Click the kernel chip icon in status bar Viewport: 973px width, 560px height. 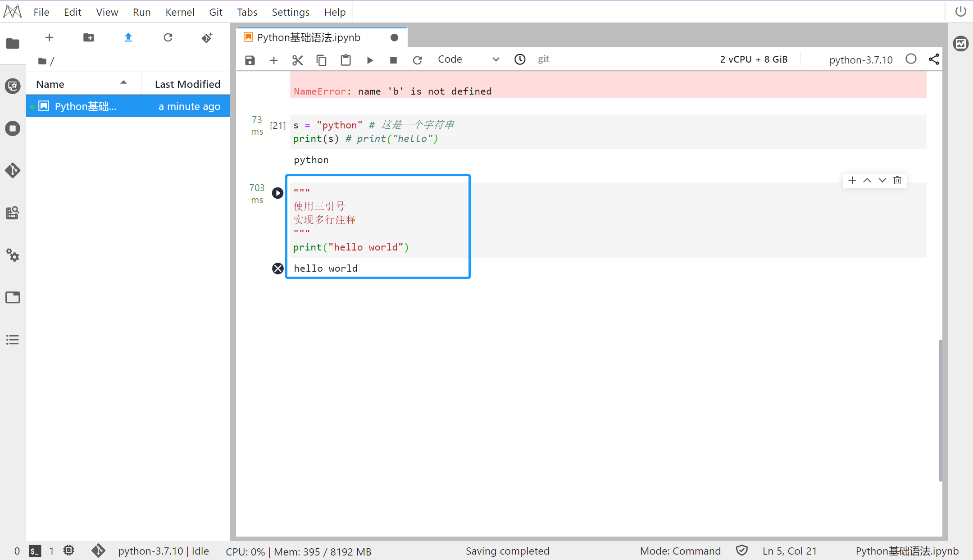coord(68,551)
